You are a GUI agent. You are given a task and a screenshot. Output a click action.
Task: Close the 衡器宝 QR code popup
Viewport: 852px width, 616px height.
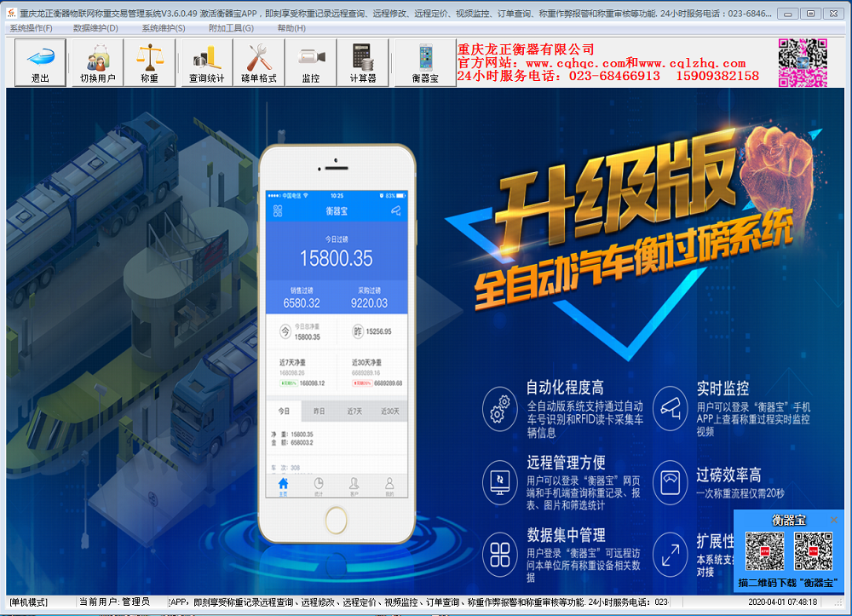(x=834, y=520)
